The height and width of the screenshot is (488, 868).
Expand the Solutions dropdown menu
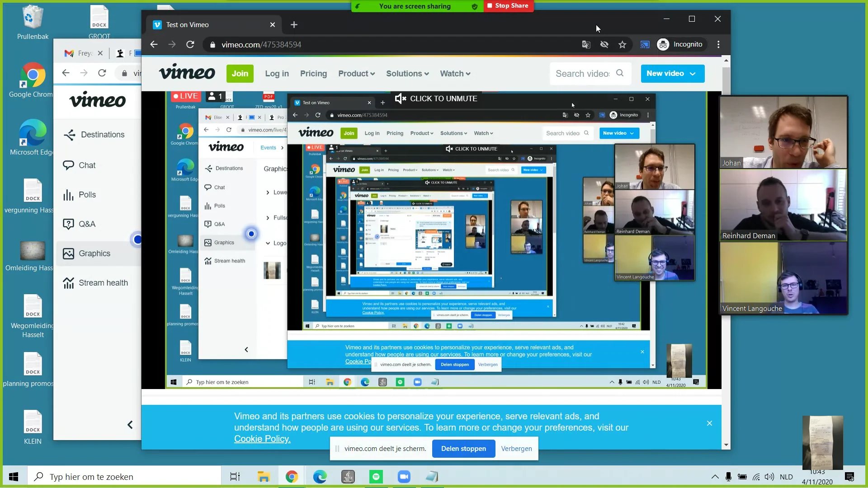click(407, 74)
